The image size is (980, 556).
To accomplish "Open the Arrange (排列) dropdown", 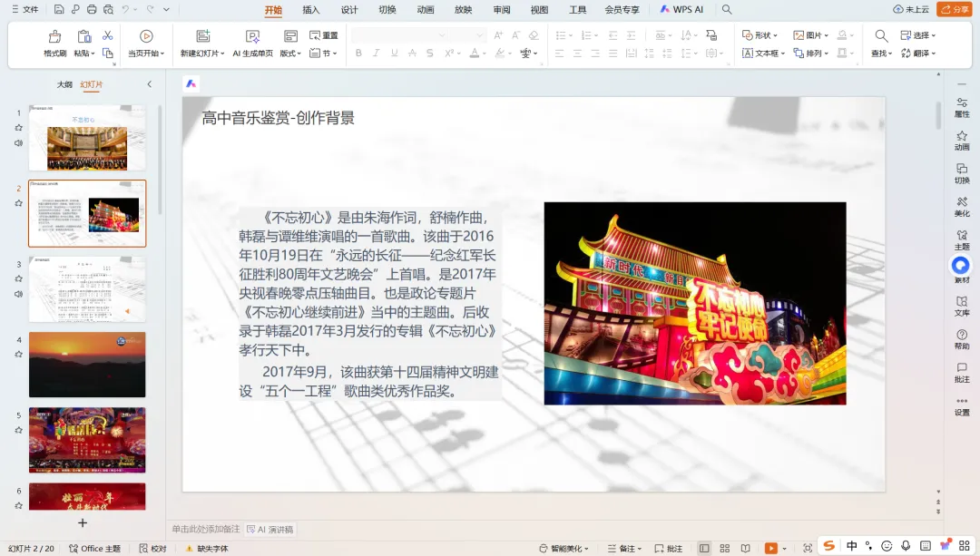I will click(810, 54).
